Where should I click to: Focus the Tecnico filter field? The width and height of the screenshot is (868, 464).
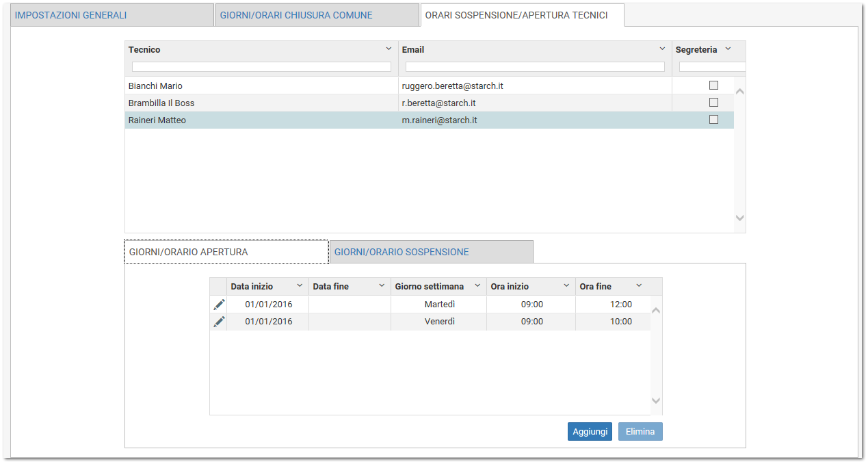[261, 67]
